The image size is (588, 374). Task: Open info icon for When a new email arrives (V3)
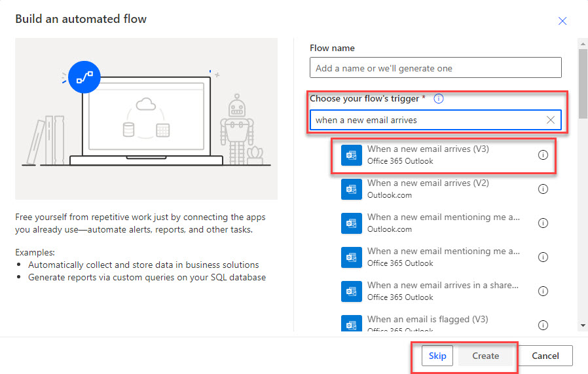click(x=543, y=155)
